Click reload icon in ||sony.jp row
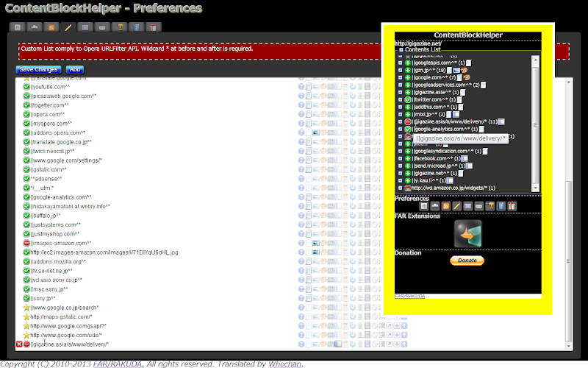Image resolution: width=588 pixels, height=368 pixels. pyautogui.click(x=353, y=299)
